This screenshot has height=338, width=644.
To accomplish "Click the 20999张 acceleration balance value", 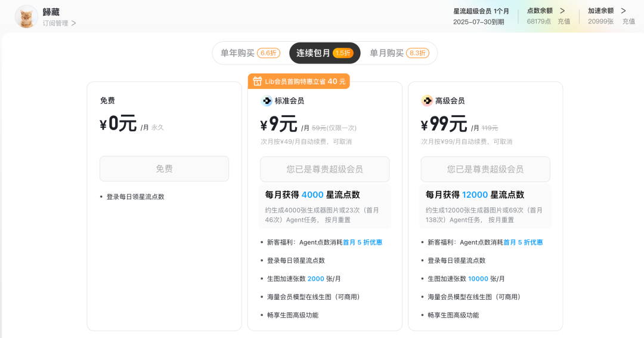I will click(600, 21).
